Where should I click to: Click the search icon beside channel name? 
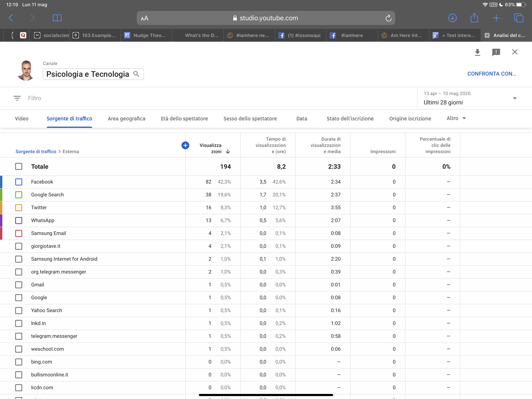tap(136, 74)
